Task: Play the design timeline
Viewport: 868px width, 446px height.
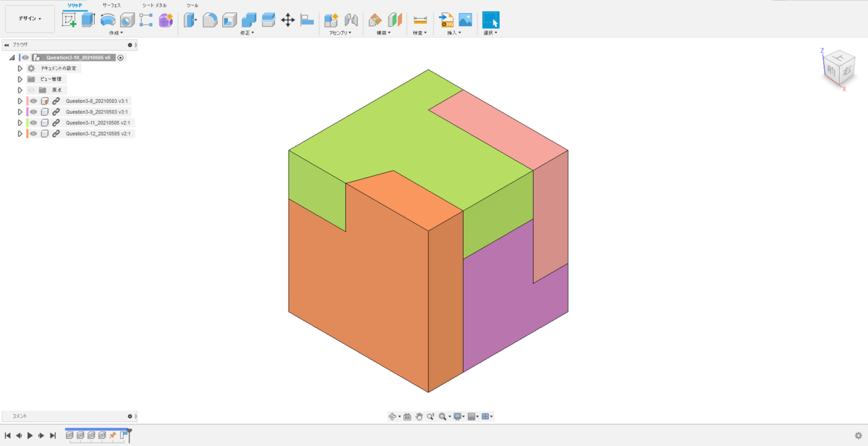Action: click(30, 436)
